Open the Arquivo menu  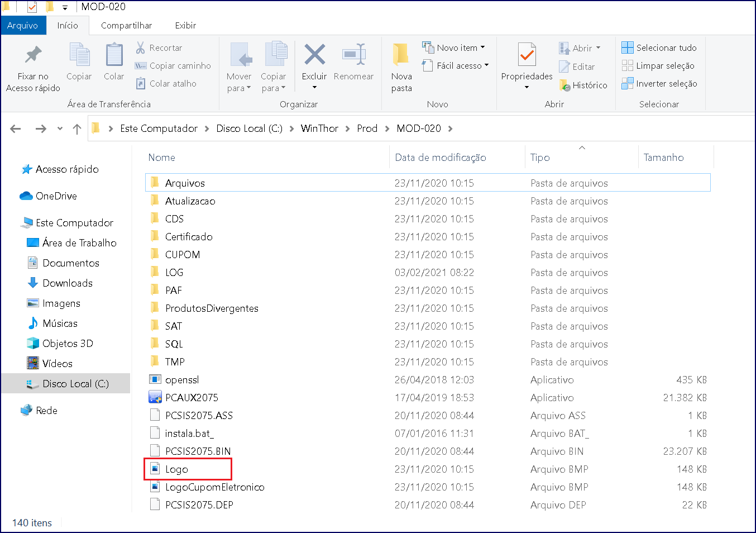click(x=23, y=26)
